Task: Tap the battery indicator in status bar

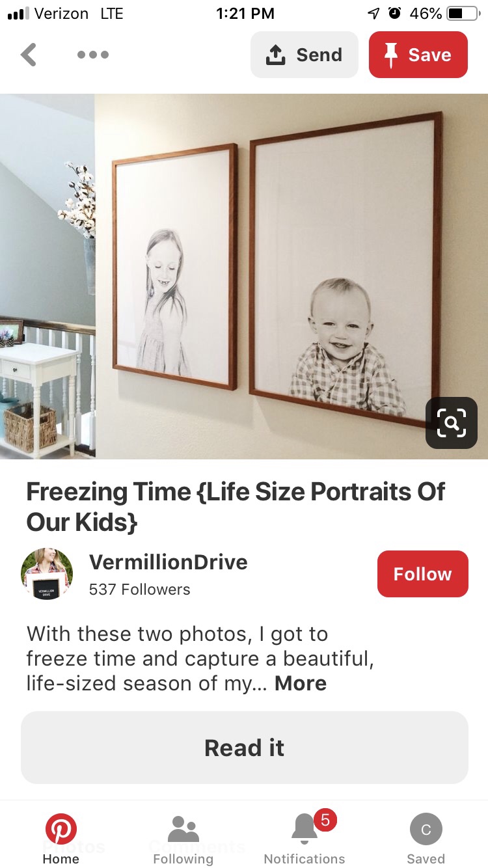Action: click(463, 13)
